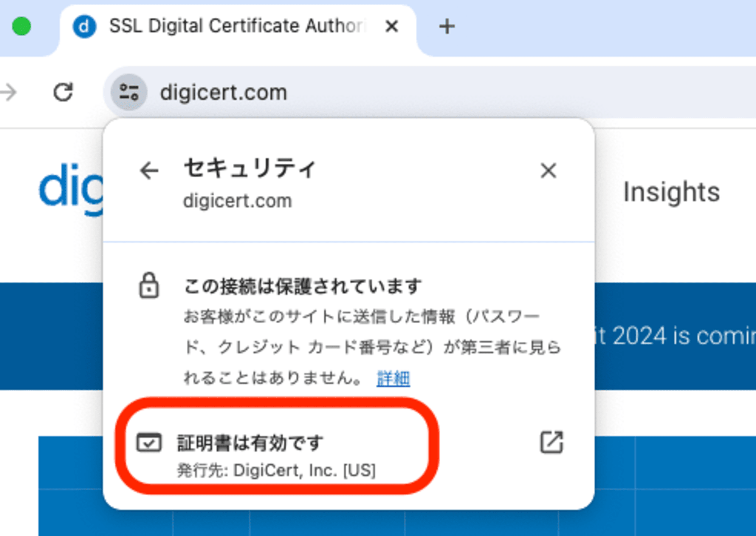This screenshot has width=756, height=536.
Task: Open the Insights menu on the page
Action: (x=671, y=192)
